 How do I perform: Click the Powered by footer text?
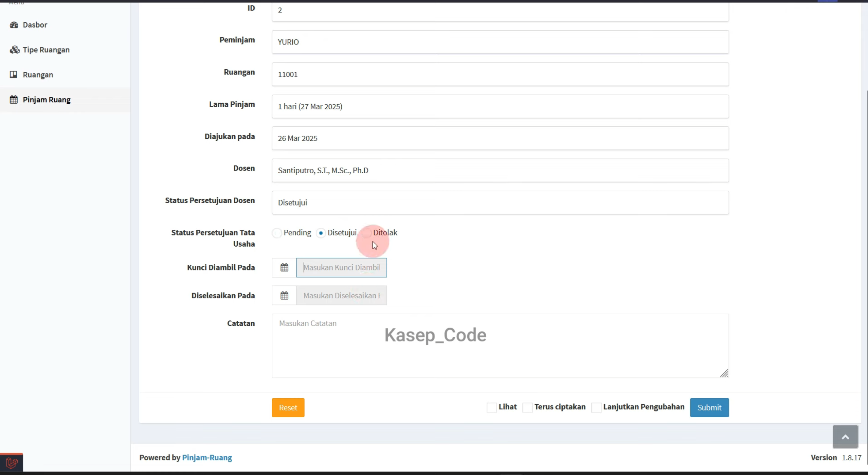160,457
